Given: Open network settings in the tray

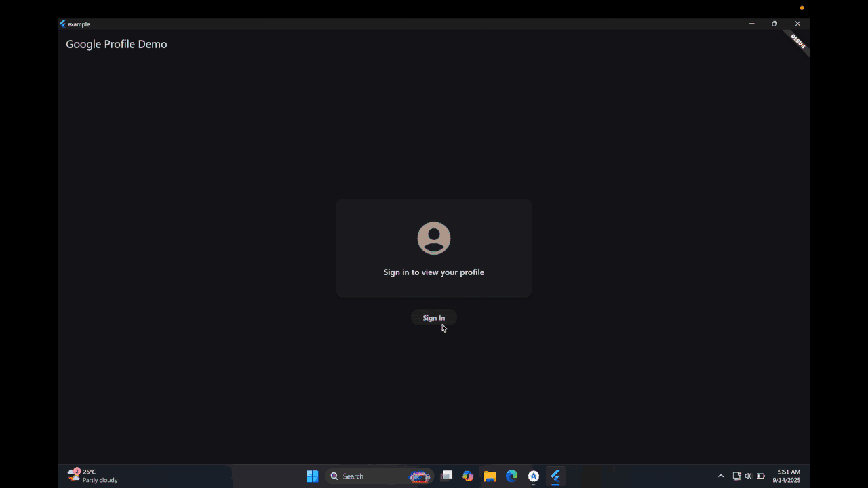Looking at the screenshot, I should click(736, 476).
